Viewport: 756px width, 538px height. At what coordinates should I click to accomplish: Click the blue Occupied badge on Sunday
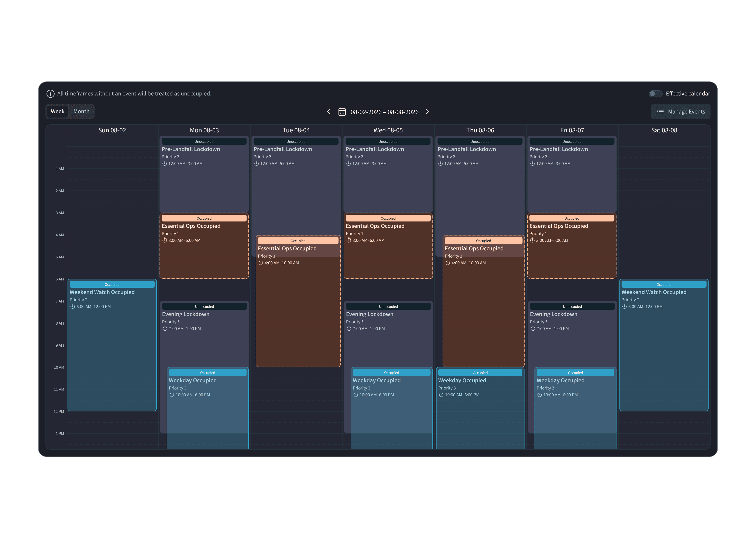(112, 284)
